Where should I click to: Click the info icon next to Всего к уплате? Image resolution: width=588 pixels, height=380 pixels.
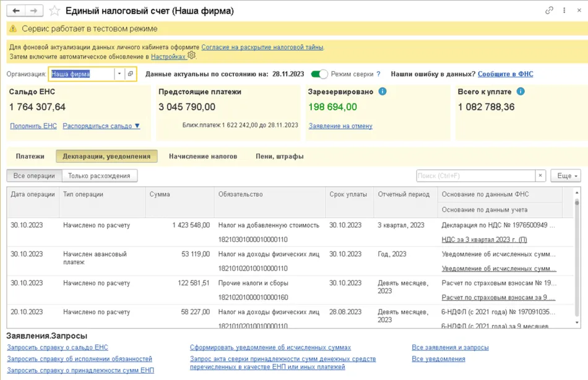[521, 92]
